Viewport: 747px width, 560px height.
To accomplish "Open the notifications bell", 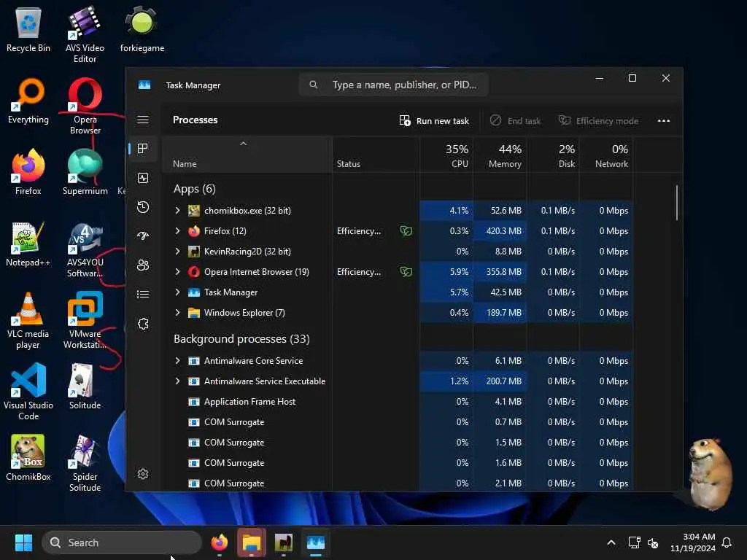I will [x=727, y=542].
